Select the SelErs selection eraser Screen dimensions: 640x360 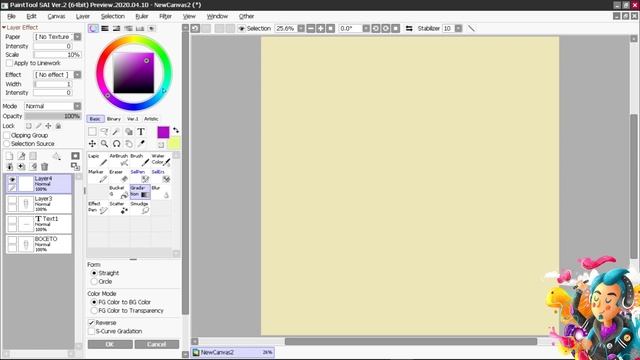point(161,176)
